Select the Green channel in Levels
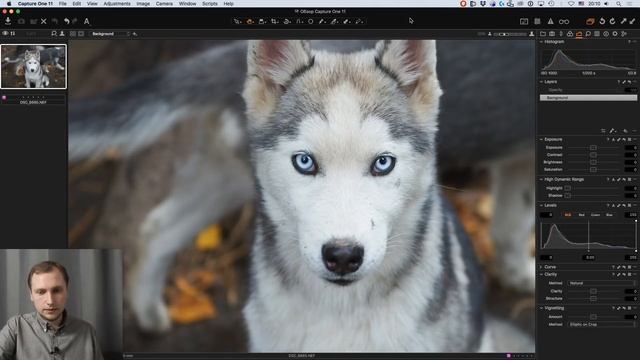Viewport: 640px width, 360px height. [596, 215]
